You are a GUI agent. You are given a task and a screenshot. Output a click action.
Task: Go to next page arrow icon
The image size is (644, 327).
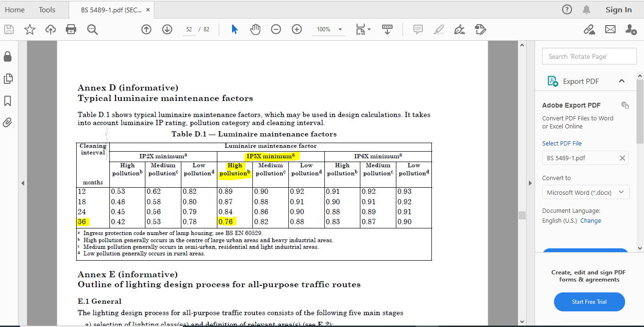point(167,29)
